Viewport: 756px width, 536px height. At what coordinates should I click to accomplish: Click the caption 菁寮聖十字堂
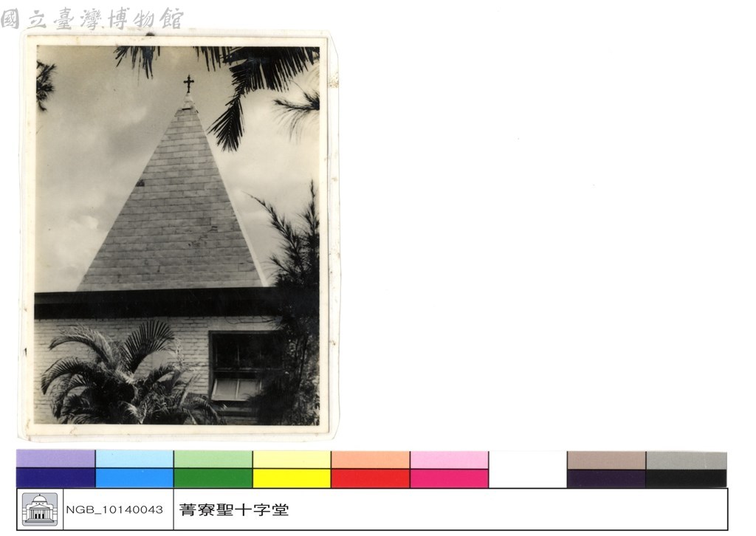click(234, 509)
